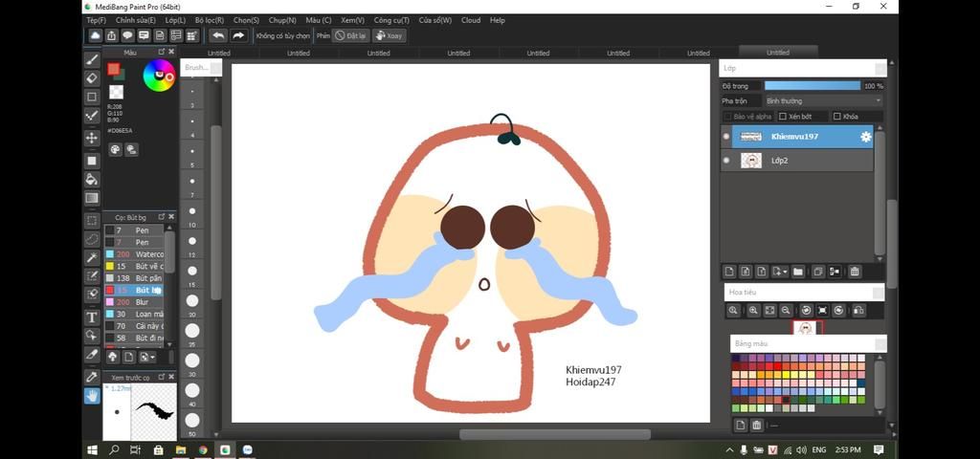Pick the Bucket fill tool
Image resolution: width=980 pixels, height=459 pixels.
pos(92,180)
